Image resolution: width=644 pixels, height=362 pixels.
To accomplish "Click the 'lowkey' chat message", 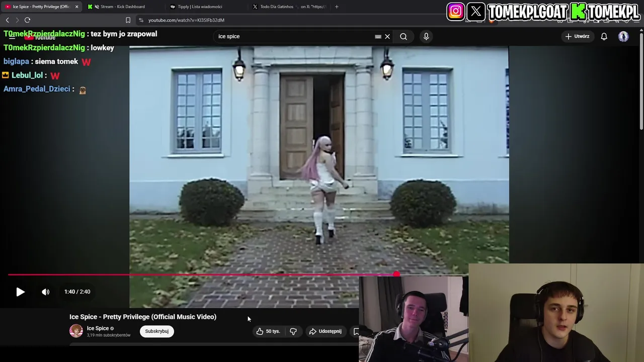I will pyautogui.click(x=102, y=48).
